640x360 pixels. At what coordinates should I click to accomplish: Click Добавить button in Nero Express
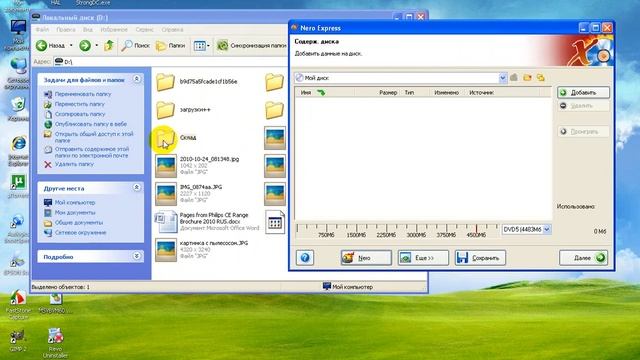coord(583,93)
